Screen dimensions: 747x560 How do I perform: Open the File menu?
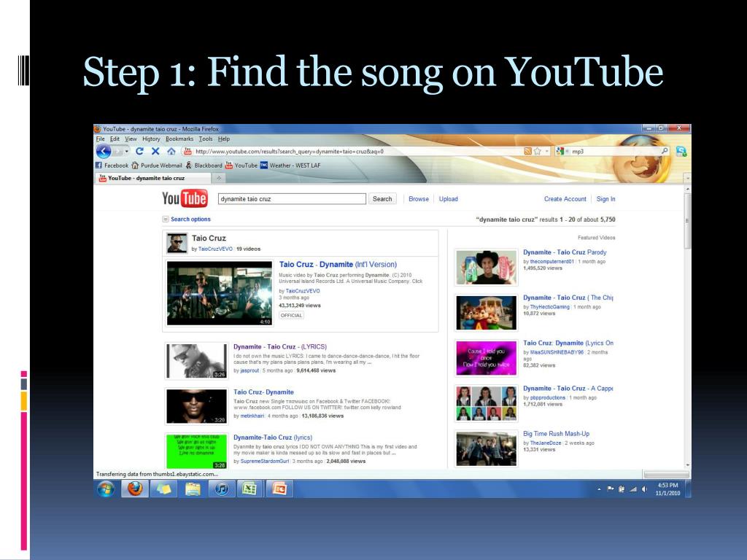(100, 139)
